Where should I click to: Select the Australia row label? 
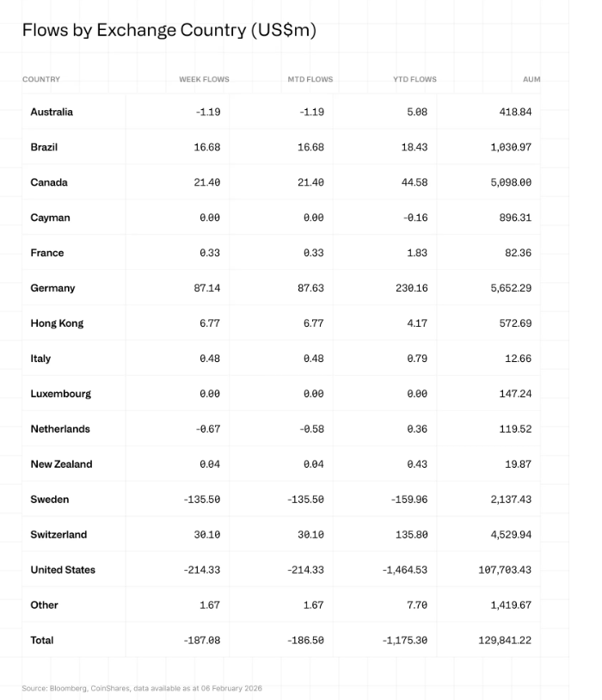coord(52,112)
